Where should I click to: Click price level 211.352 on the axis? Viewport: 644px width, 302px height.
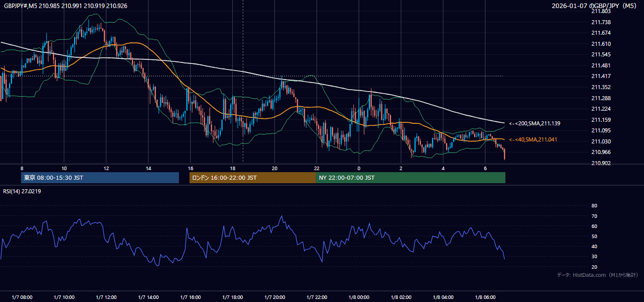click(x=601, y=87)
